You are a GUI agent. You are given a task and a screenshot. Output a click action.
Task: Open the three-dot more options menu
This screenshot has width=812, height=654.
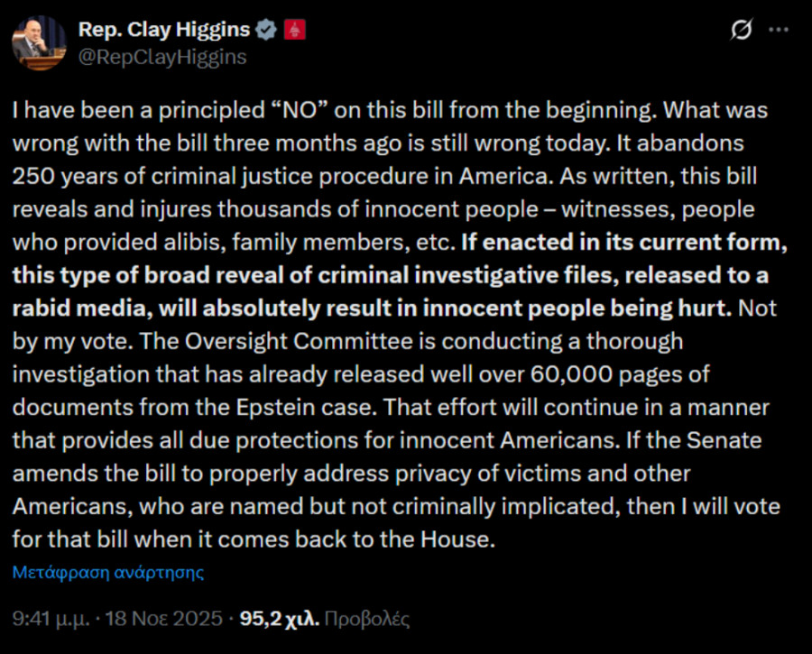pos(778,30)
